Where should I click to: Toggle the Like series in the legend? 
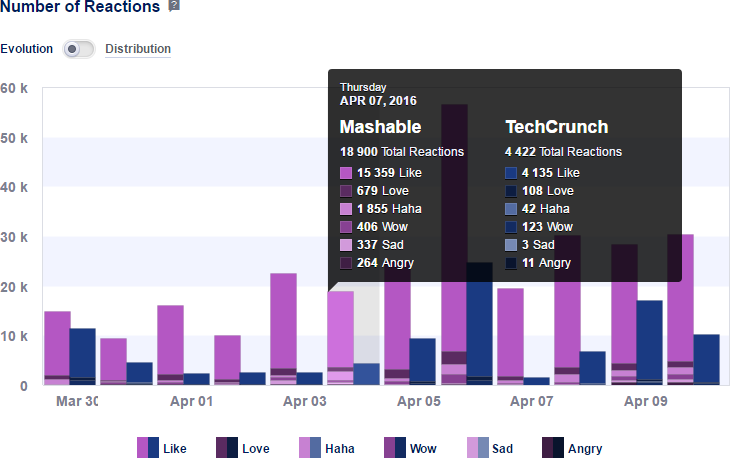(x=162, y=448)
